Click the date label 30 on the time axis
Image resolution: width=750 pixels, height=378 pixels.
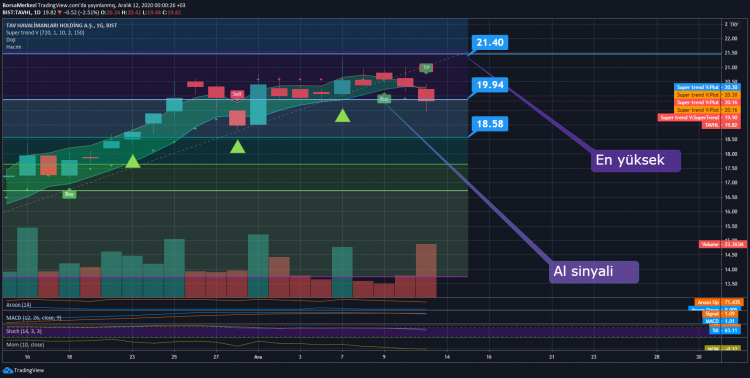pos(698,357)
